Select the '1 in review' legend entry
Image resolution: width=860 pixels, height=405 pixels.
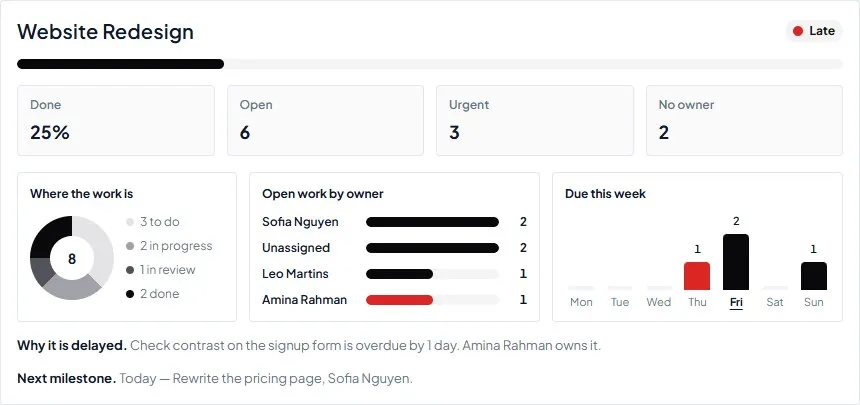161,270
